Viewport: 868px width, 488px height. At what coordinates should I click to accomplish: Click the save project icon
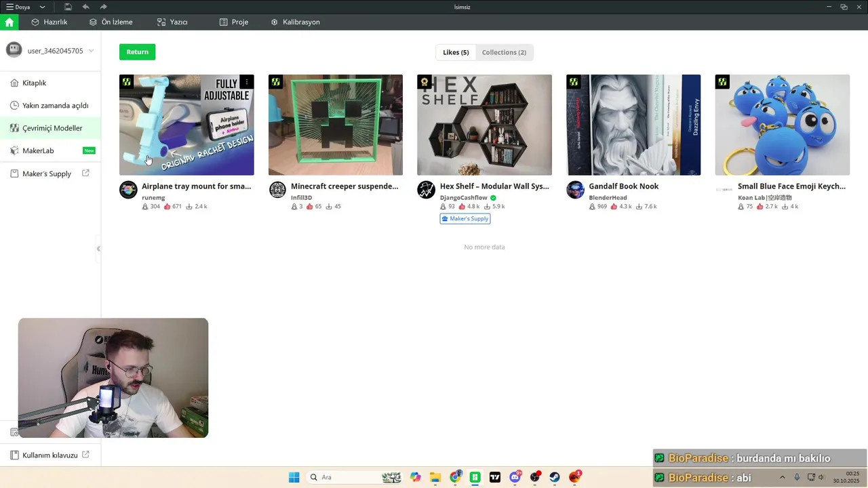68,7
